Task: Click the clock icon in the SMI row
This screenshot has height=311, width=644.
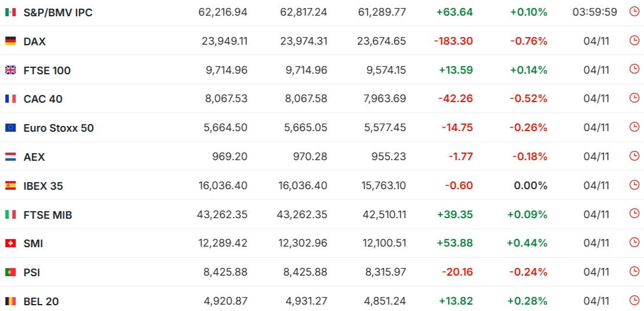Action: tap(634, 243)
